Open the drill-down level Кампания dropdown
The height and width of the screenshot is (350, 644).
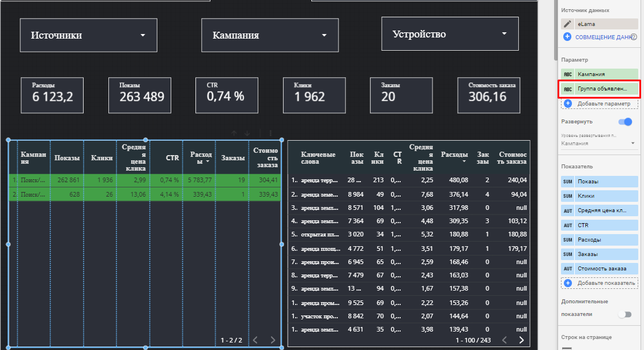598,143
